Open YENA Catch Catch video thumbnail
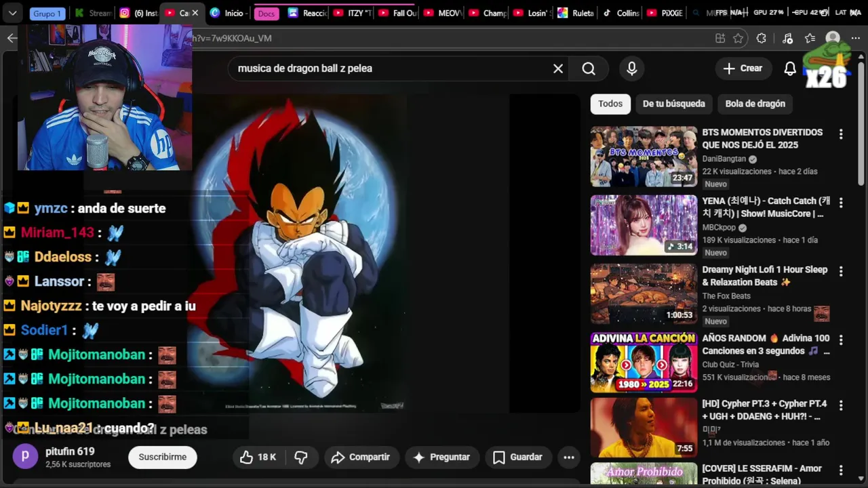This screenshot has width=868, height=488. click(x=644, y=225)
